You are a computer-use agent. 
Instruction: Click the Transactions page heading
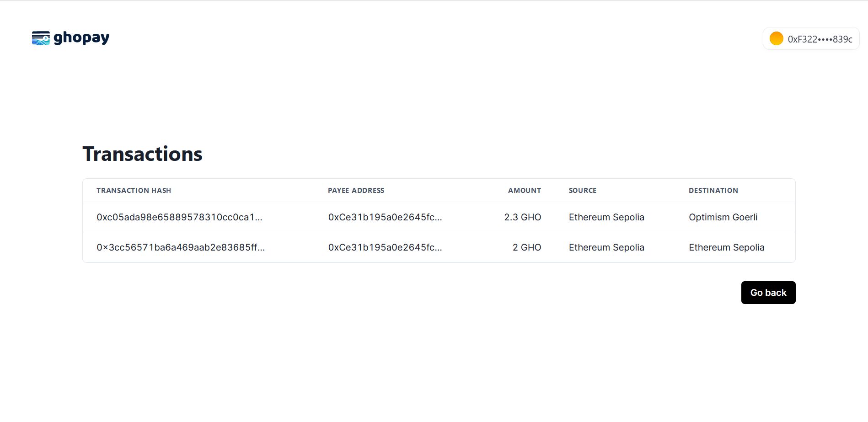tap(142, 154)
